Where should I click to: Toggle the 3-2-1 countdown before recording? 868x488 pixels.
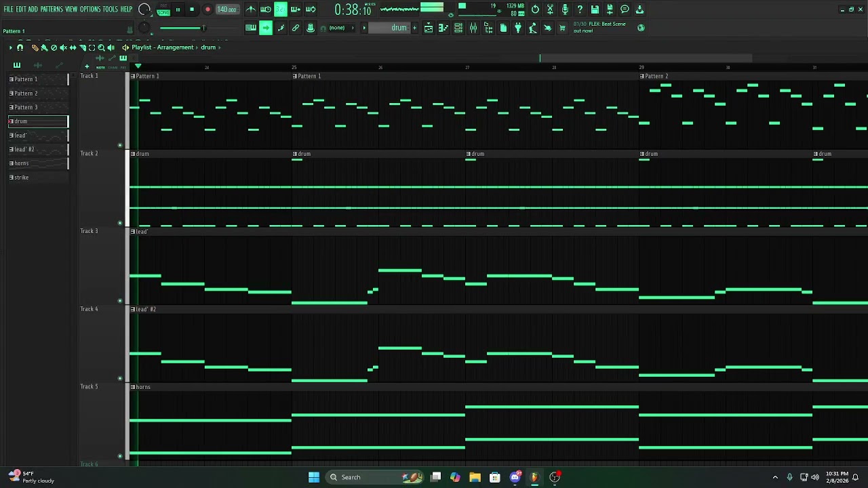tap(281, 9)
